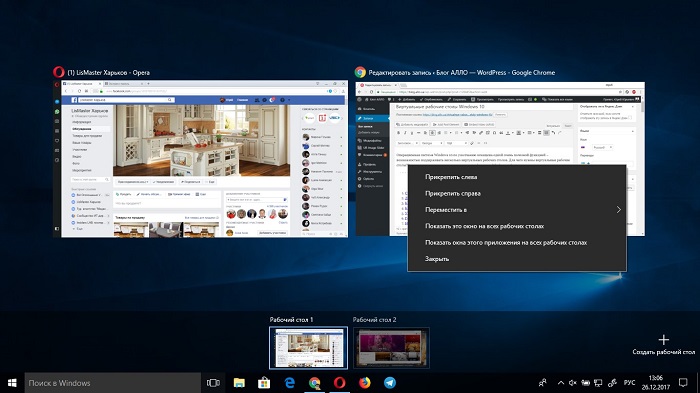This screenshot has width=700, height=393.
Task: Click the '(1) LisMaster Харьков - Opera' title
Action: pos(108,72)
